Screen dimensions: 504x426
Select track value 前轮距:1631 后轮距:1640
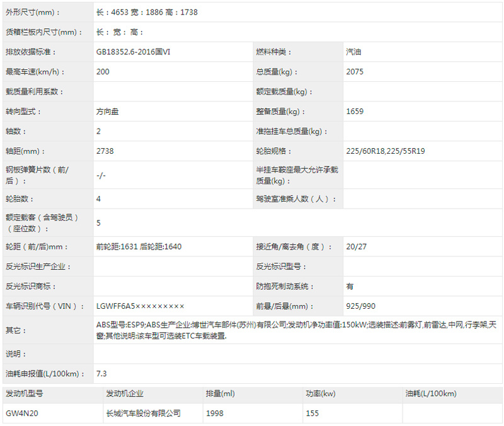139,247
